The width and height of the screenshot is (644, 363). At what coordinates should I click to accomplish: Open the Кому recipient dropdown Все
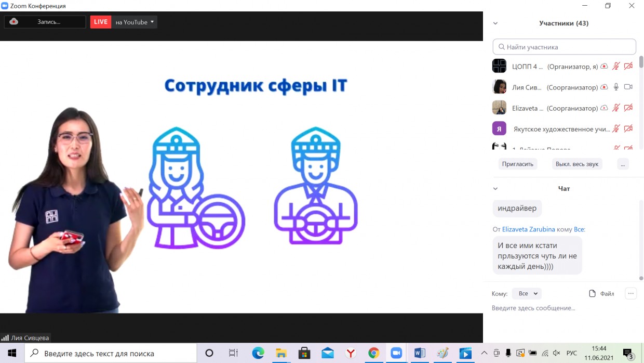coord(527,293)
